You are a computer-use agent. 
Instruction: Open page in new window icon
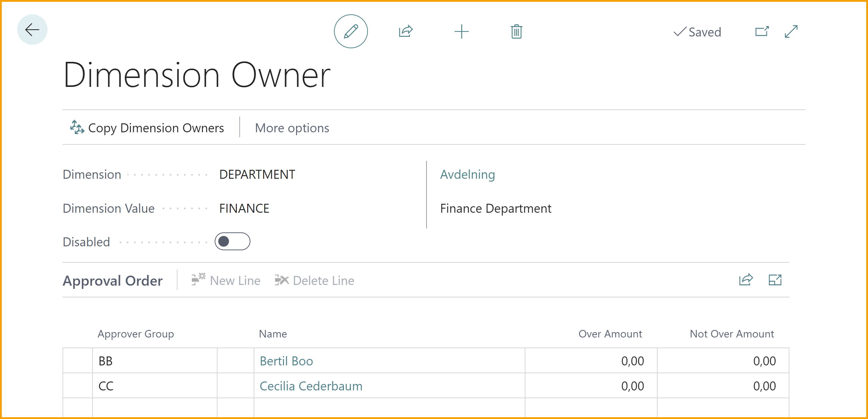762,31
